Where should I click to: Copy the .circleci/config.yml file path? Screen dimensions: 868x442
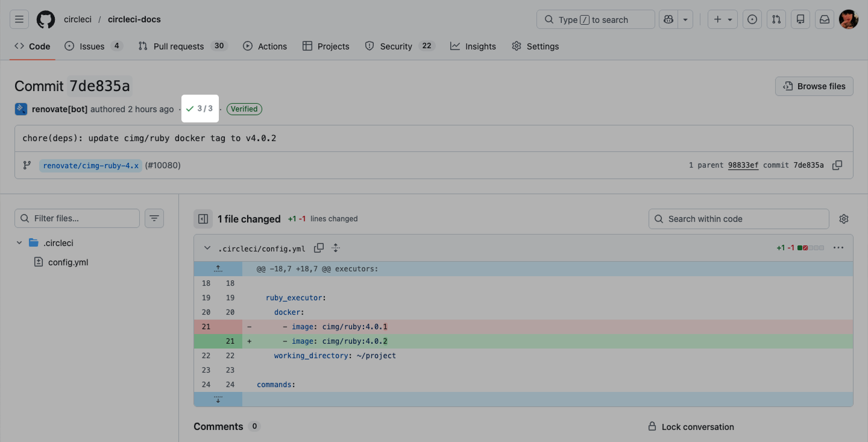[x=319, y=247]
